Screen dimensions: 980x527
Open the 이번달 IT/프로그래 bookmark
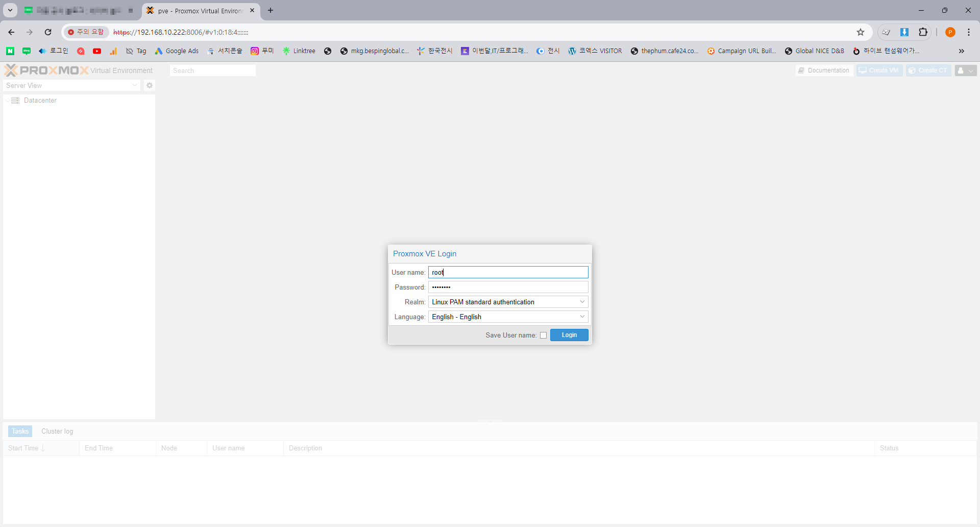pos(495,51)
